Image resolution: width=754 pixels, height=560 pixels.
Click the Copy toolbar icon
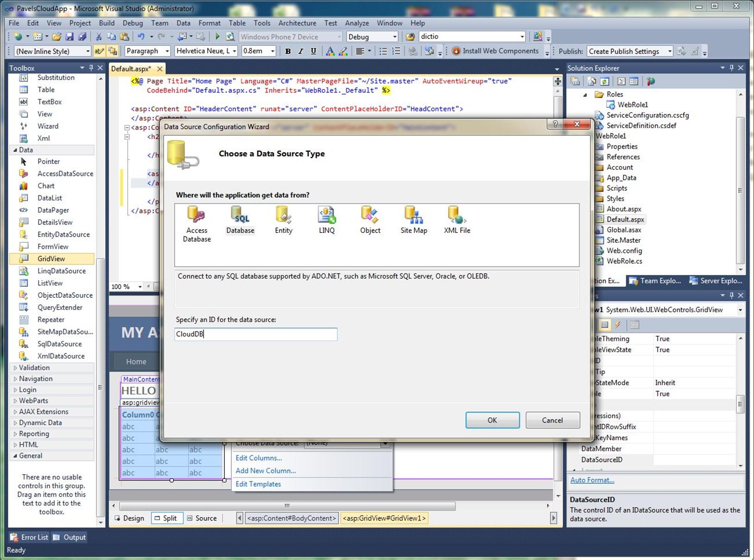click(111, 37)
